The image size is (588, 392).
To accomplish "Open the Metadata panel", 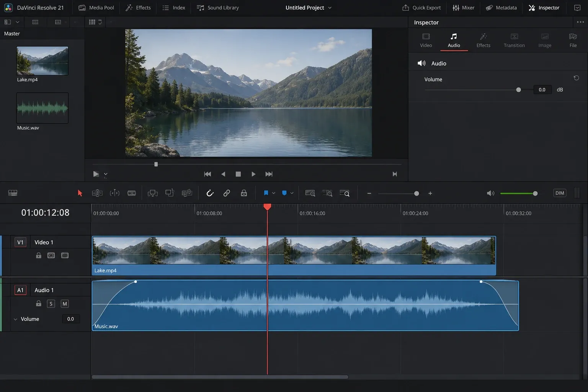I will click(501, 8).
